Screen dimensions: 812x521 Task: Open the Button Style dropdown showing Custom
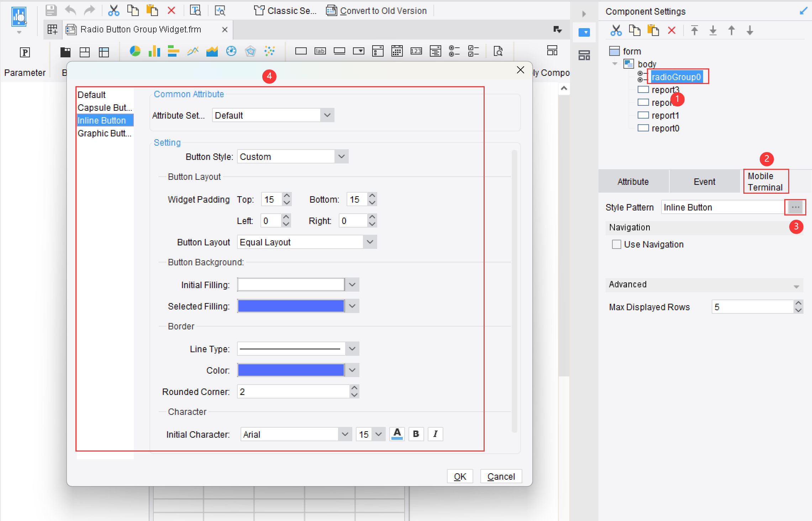[341, 156]
